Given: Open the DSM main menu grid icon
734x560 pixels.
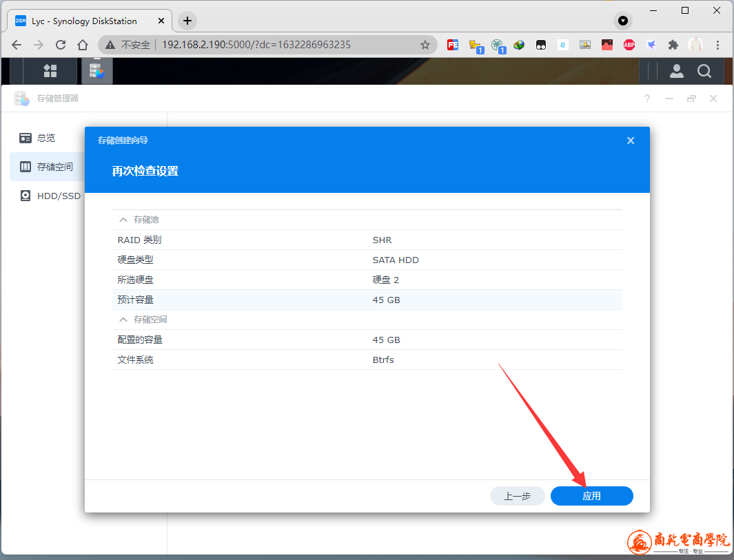Looking at the screenshot, I should [x=50, y=71].
